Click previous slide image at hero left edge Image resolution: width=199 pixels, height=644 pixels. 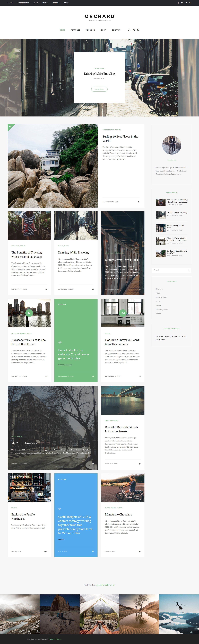click(x=10, y=77)
